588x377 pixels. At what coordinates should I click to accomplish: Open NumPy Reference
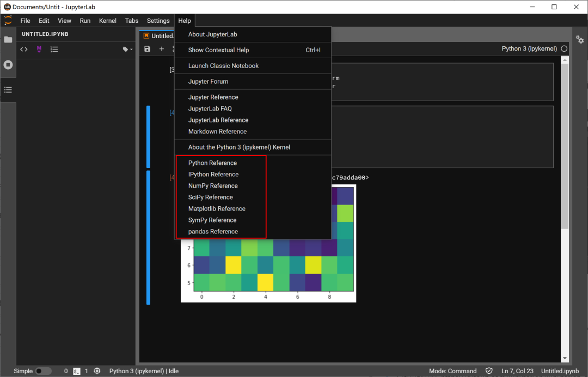253,186
